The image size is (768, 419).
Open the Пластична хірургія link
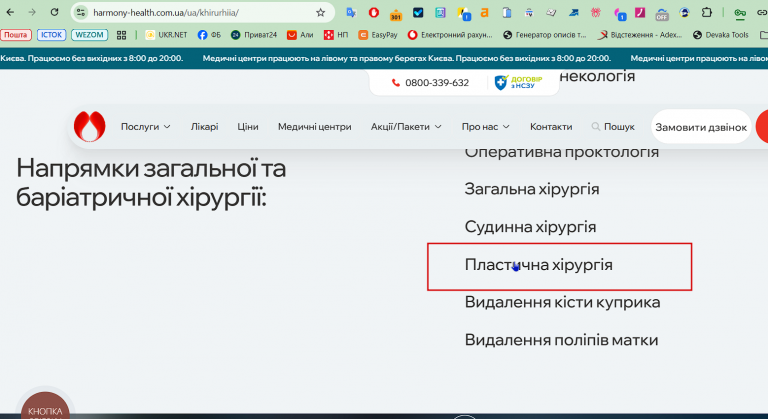[x=538, y=265]
